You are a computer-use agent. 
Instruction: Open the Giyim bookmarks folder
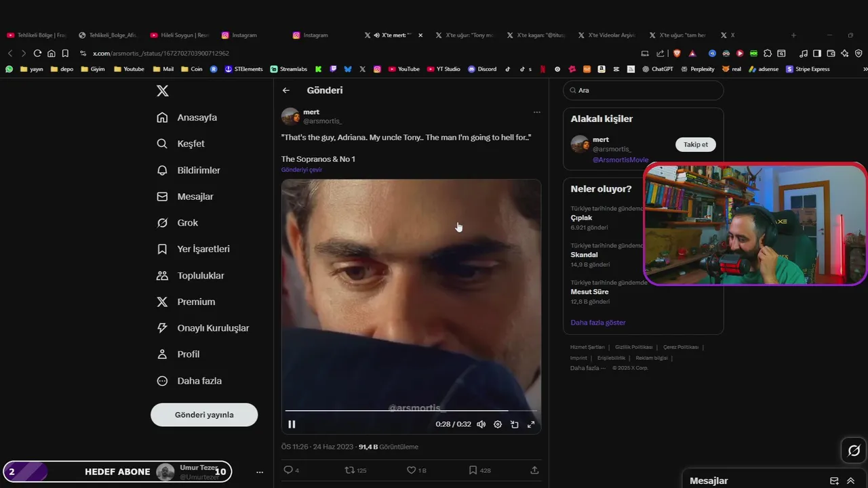coord(93,69)
